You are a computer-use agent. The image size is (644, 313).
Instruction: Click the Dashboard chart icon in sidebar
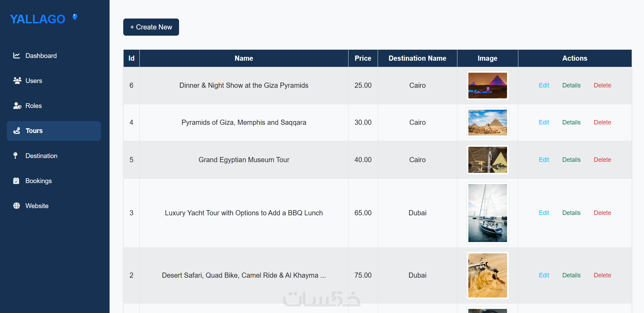pyautogui.click(x=16, y=56)
